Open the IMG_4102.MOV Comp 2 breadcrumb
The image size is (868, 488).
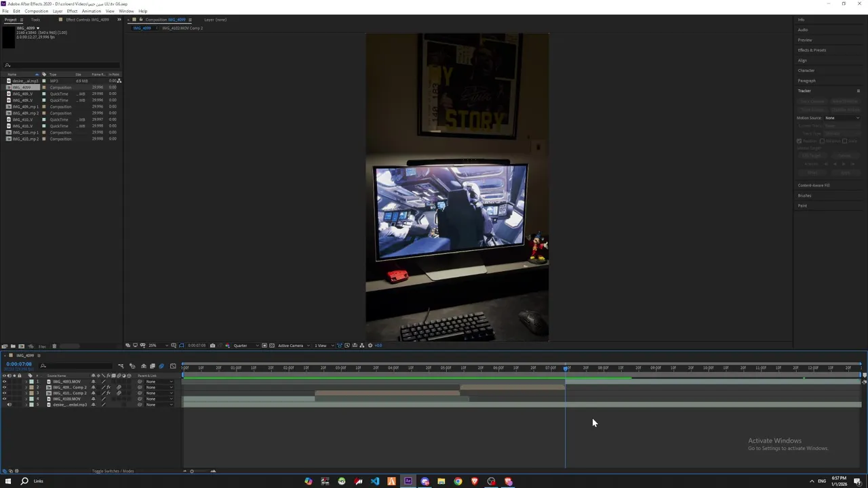182,28
